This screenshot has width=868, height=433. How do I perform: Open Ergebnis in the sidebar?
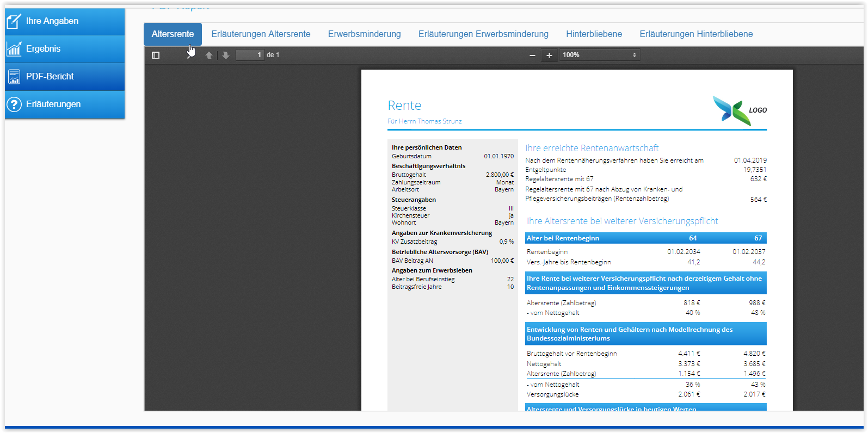tap(44, 49)
